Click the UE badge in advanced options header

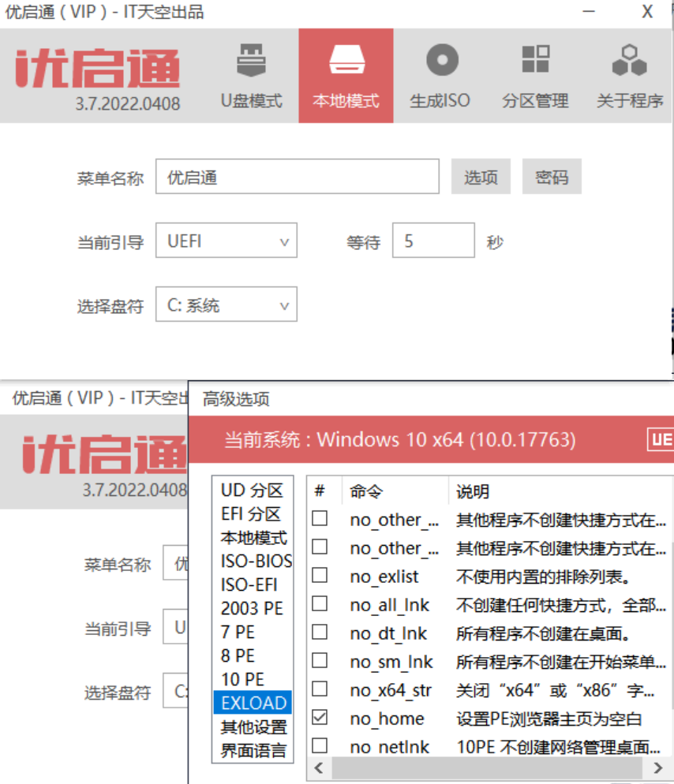pyautogui.click(x=660, y=439)
